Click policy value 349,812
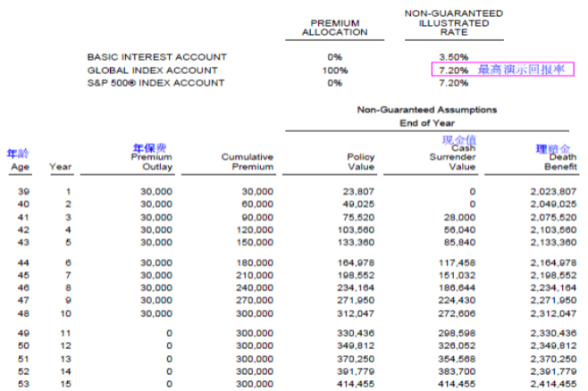The image size is (588, 391). [356, 346]
